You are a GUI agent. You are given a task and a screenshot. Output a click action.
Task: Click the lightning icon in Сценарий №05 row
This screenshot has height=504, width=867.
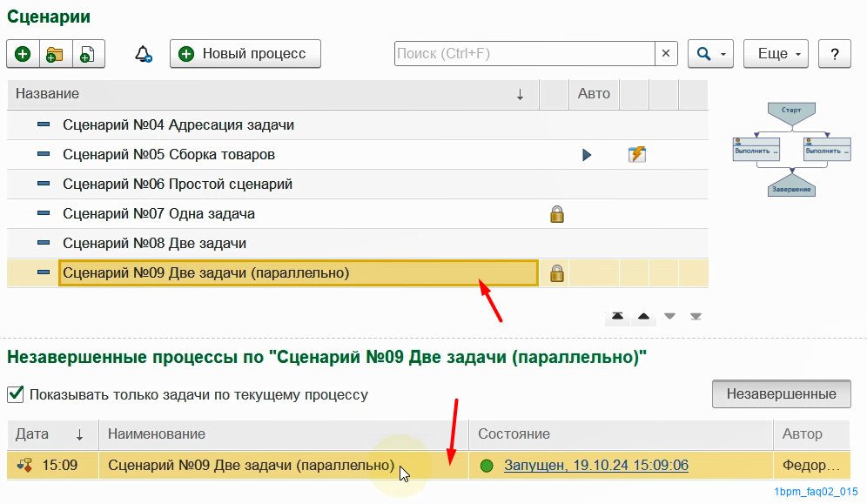click(x=636, y=155)
